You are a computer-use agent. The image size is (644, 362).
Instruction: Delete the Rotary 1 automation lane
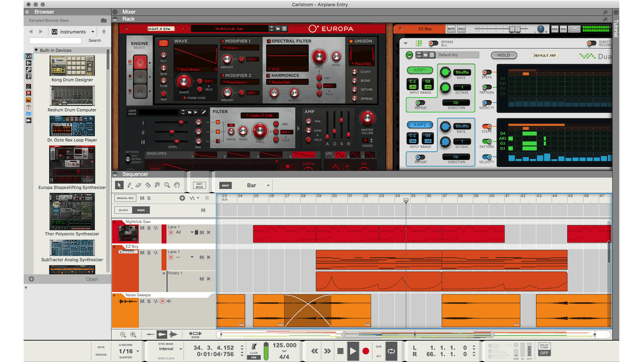click(209, 279)
